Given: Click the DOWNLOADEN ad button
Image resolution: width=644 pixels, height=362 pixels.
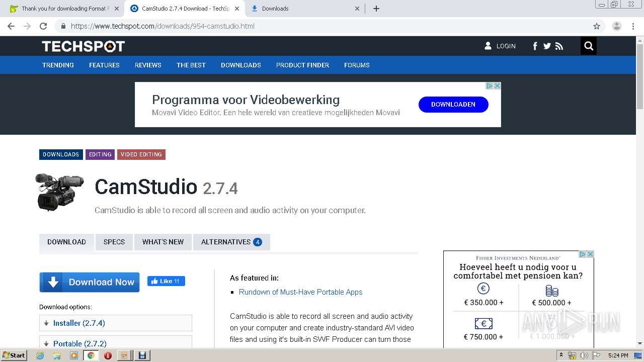Looking at the screenshot, I should (453, 104).
